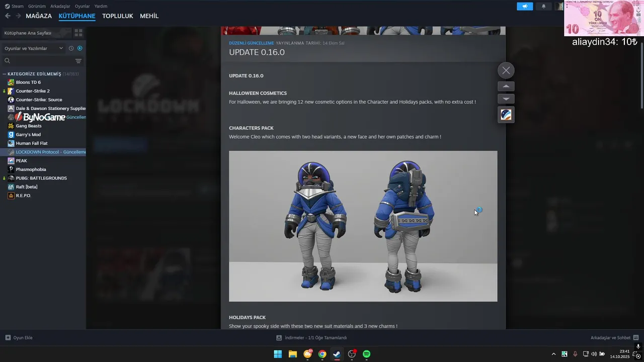Open Chrome from taskbar
The height and width of the screenshot is (362, 644).
click(322, 354)
